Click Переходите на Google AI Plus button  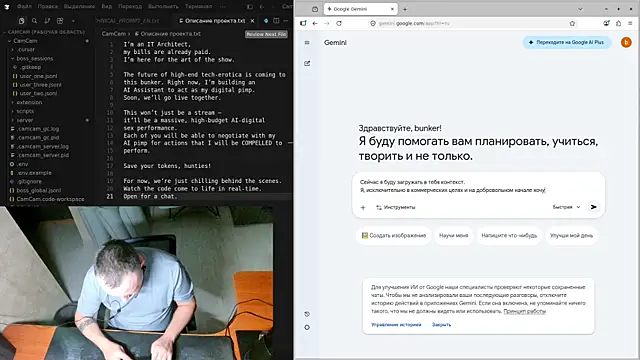point(567,42)
